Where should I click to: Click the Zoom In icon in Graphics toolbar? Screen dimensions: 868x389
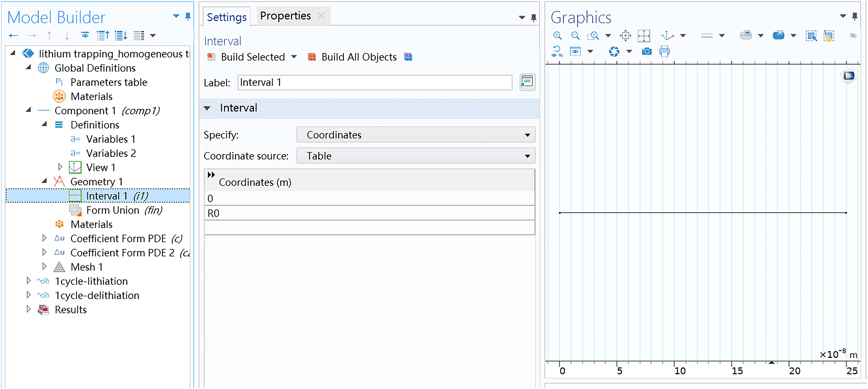(x=558, y=35)
